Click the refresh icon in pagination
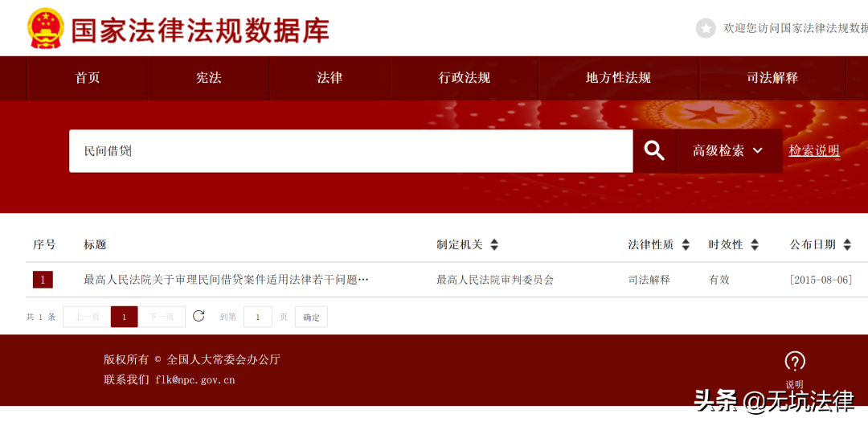The width and height of the screenshot is (868, 426). pos(199,317)
